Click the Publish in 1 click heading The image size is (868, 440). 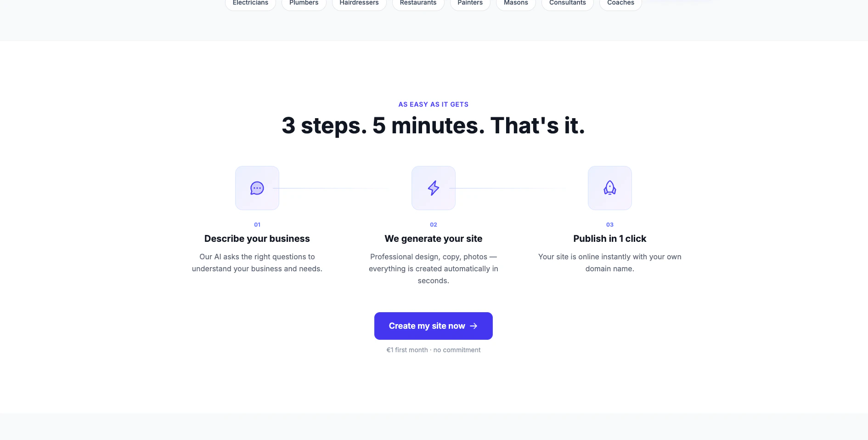tap(610, 239)
